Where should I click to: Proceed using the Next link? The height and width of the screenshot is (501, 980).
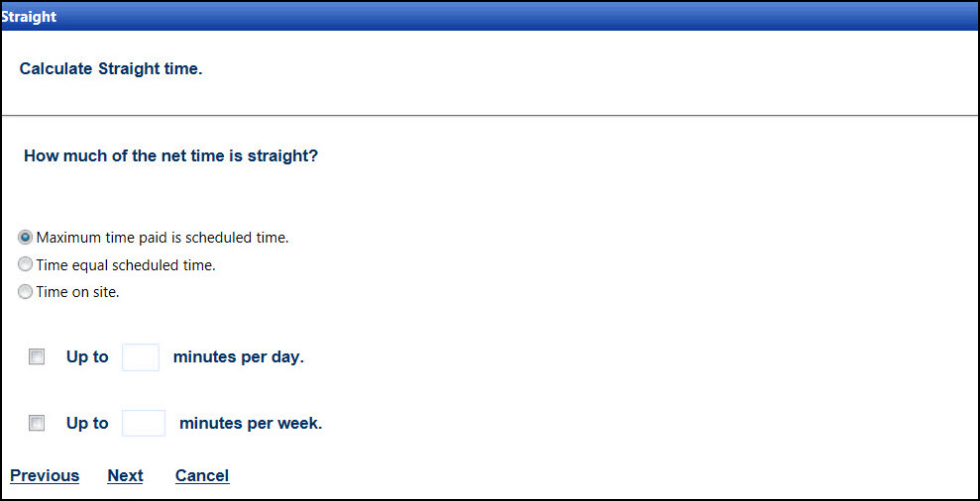125,476
